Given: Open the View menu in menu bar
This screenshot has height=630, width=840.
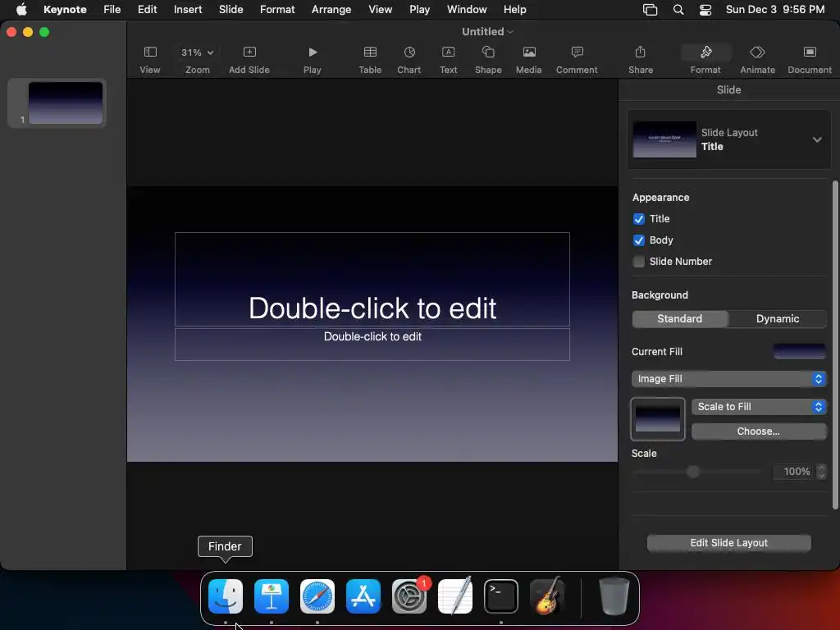Looking at the screenshot, I should [x=381, y=10].
